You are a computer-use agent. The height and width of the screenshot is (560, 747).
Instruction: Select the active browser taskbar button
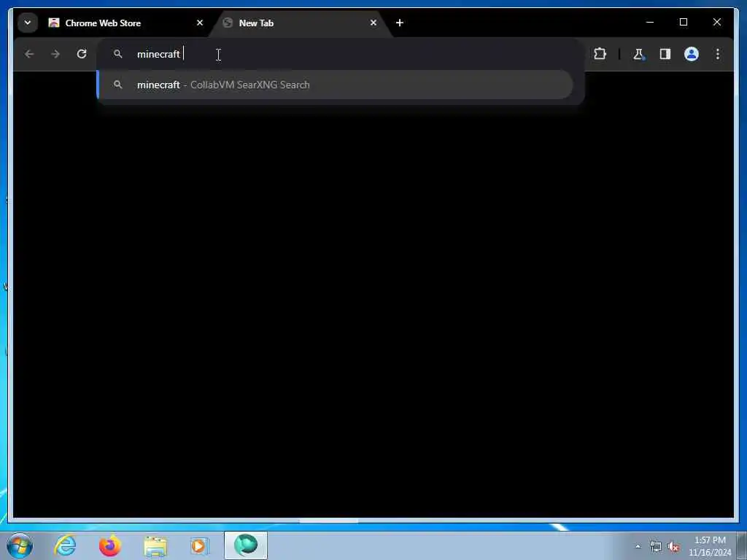point(246,545)
